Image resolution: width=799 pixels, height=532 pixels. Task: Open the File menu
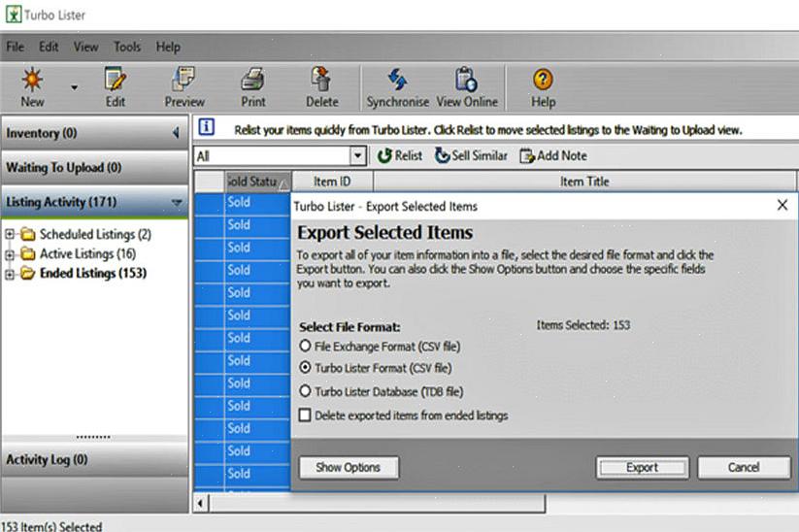[15, 47]
